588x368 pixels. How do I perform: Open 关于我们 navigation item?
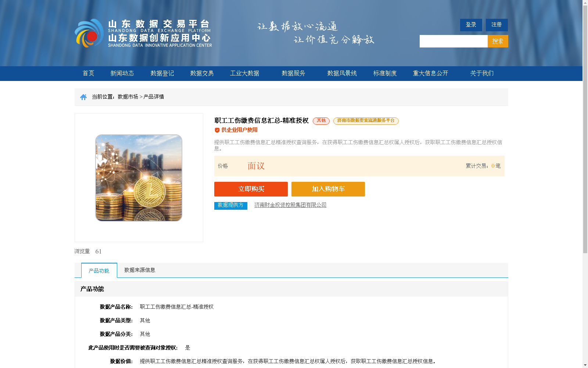[x=482, y=73]
